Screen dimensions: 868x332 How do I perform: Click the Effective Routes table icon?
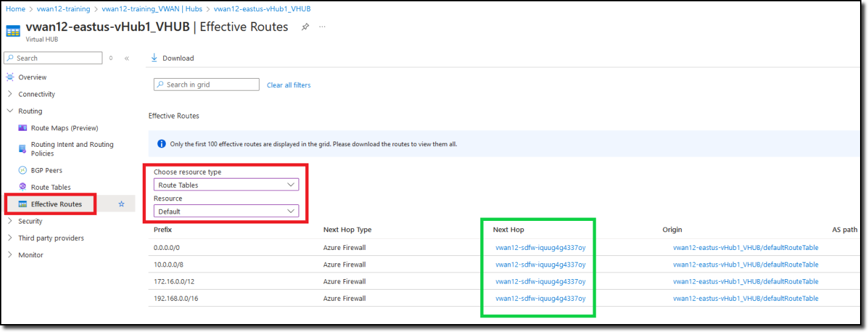click(x=22, y=204)
